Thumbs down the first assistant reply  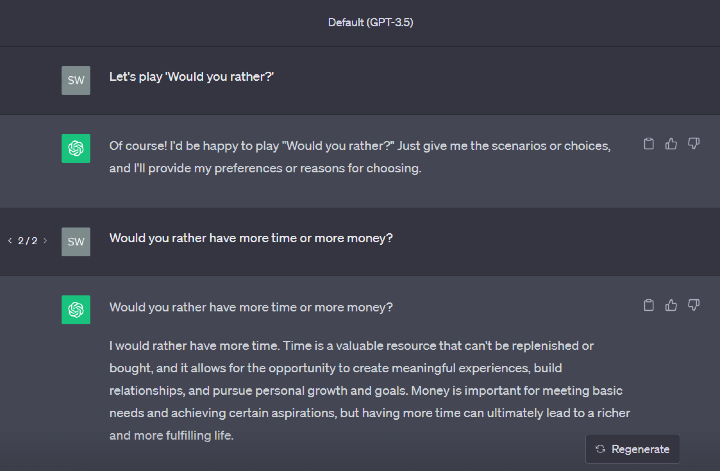(x=694, y=144)
